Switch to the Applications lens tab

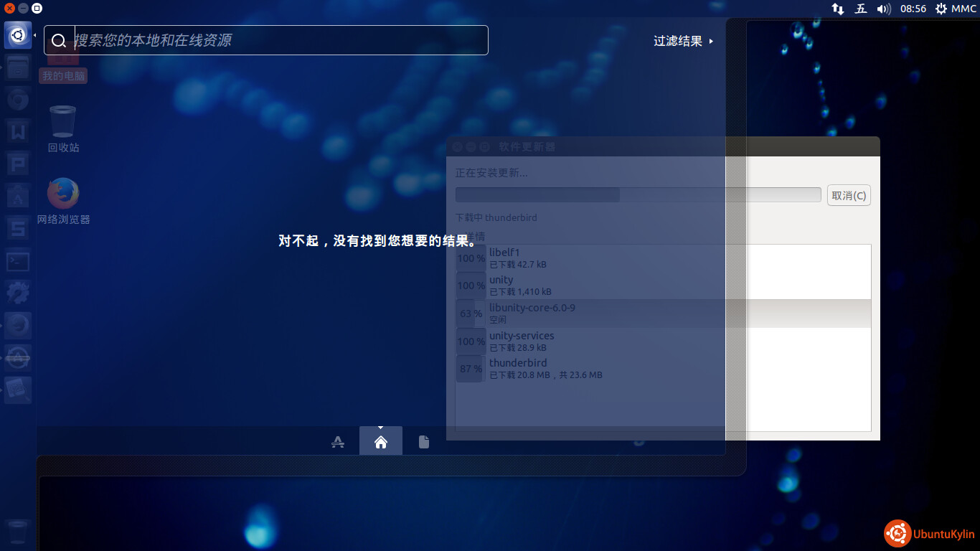click(338, 442)
